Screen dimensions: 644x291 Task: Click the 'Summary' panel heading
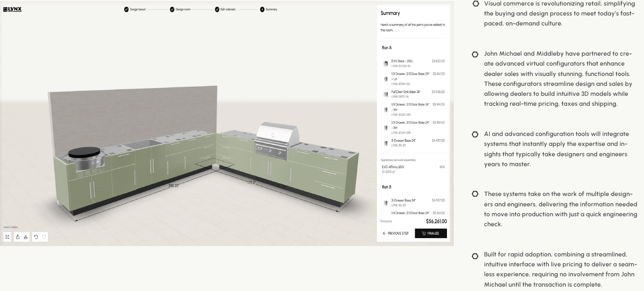point(390,13)
